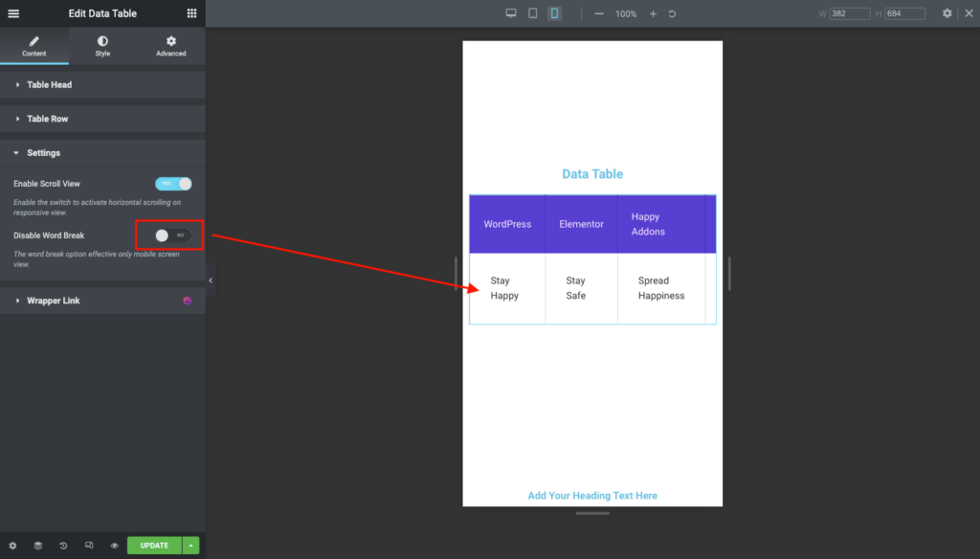Toggle the Disable Word Break switch
980x559 pixels.
[173, 235]
